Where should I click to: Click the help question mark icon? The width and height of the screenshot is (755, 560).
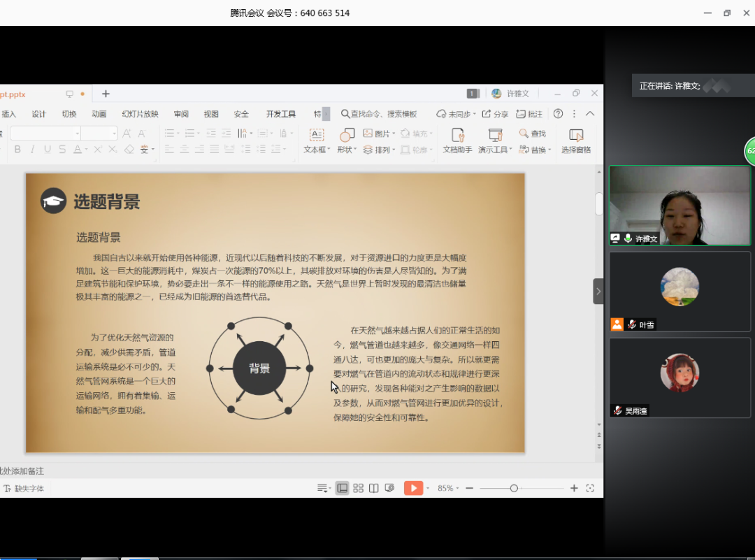point(558,114)
